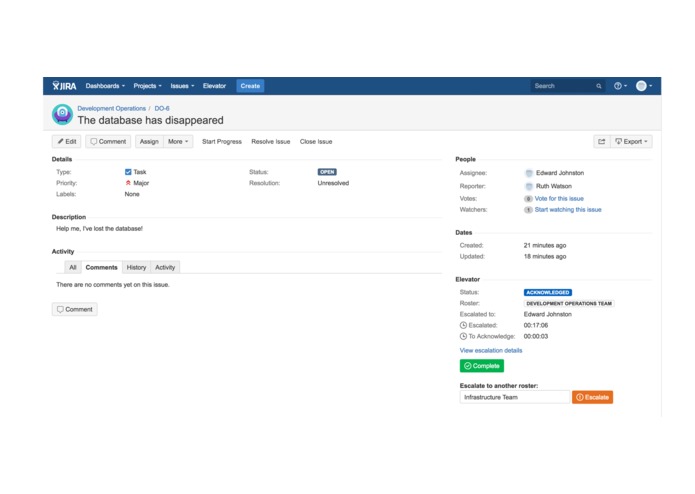
Task: Click assignee Edward Johnston's avatar
Action: (529, 173)
